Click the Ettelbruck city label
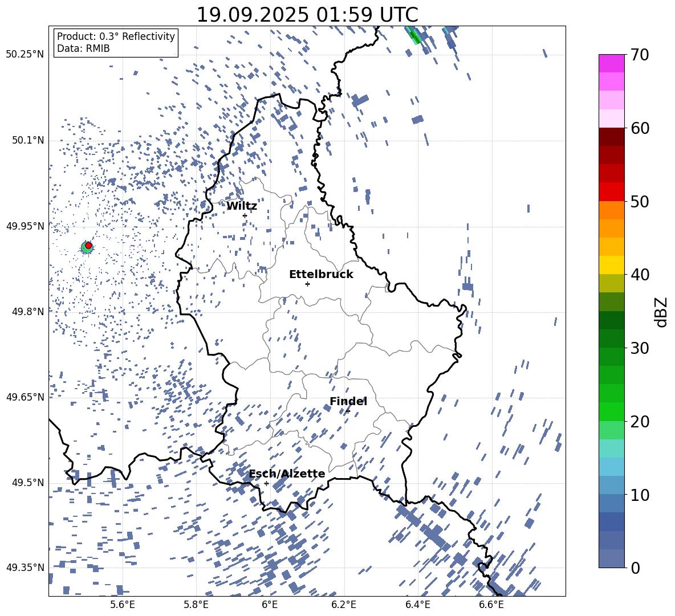This screenshot has height=616, width=675. click(321, 275)
